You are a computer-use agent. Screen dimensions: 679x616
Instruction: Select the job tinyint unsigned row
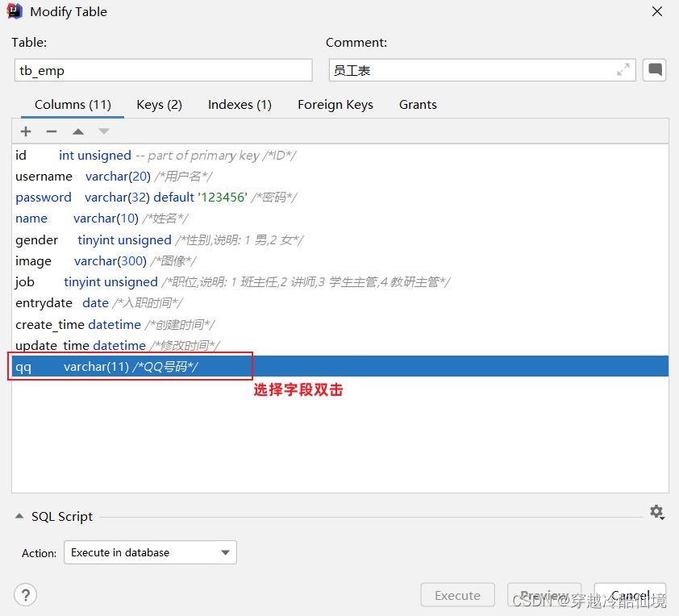pyautogui.click(x=340, y=282)
